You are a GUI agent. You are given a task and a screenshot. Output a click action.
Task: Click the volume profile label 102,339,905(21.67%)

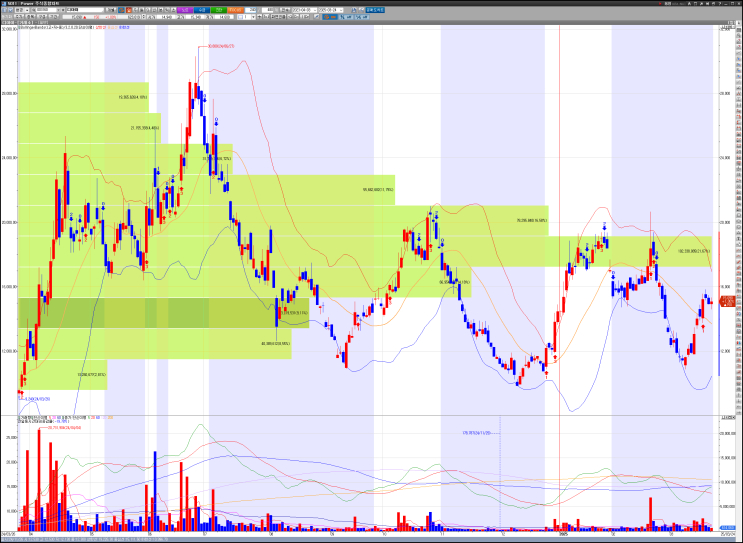694,251
